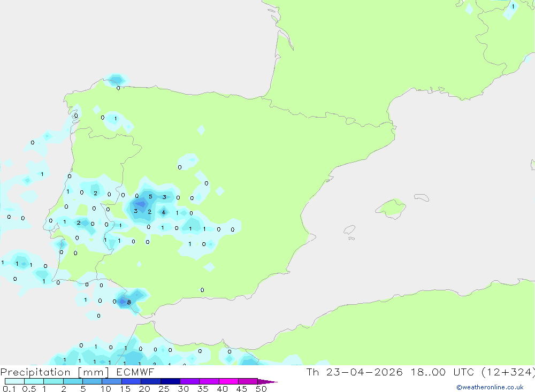
Task: Click the legend scale label "10"
Action: pyautogui.click(x=106, y=389)
